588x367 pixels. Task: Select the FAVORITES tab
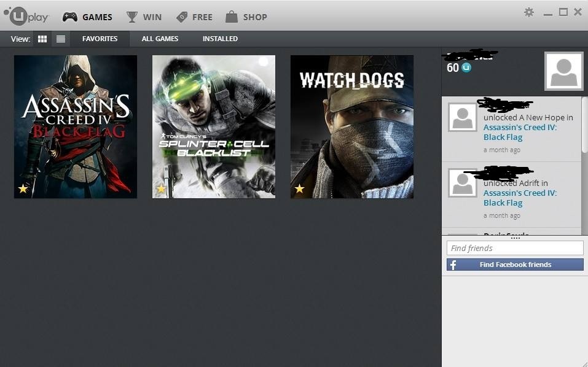[x=100, y=39]
